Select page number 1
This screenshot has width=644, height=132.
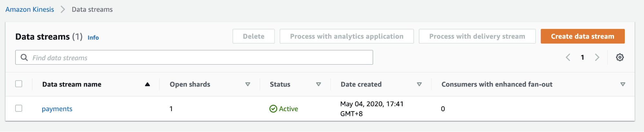point(582,57)
